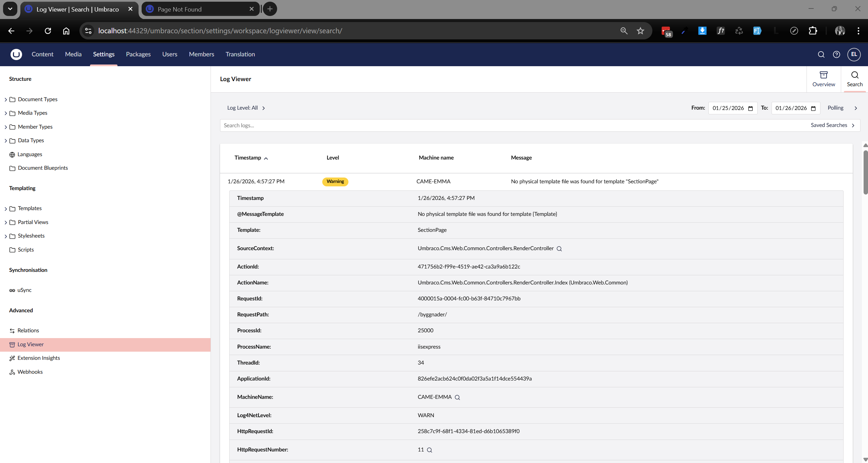Click the magnifier next to HttpRequestNumber 11
Image resolution: width=868 pixels, height=463 pixels.
pyautogui.click(x=430, y=450)
